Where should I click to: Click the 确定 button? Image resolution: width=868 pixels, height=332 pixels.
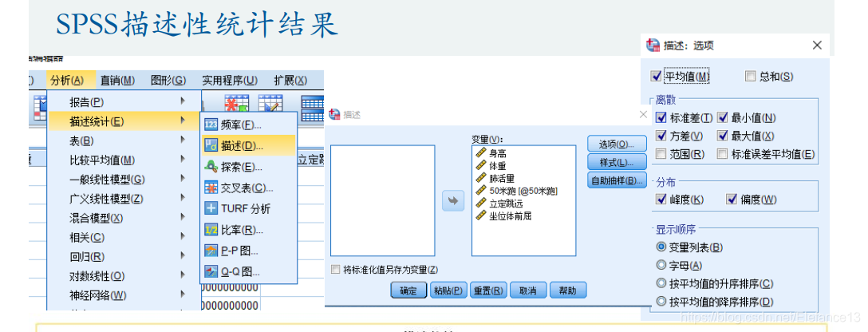click(408, 290)
